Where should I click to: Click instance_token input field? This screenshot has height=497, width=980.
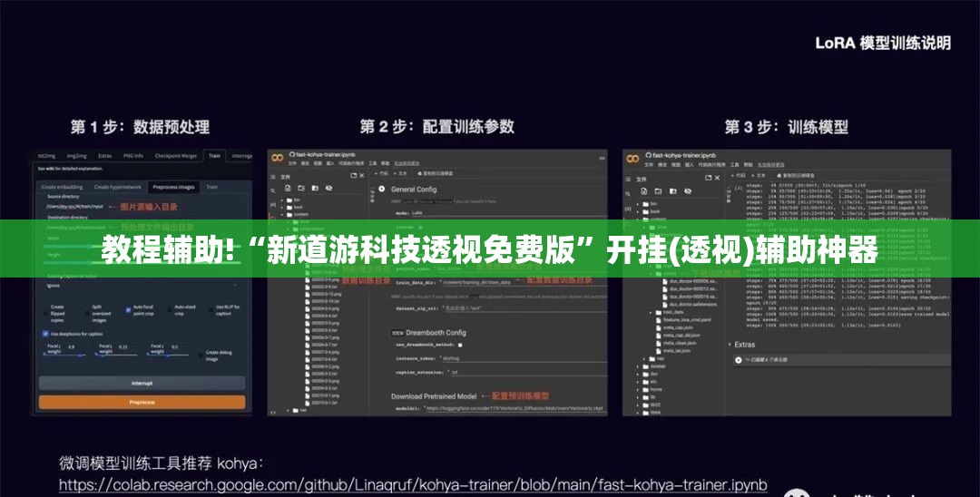click(524, 358)
